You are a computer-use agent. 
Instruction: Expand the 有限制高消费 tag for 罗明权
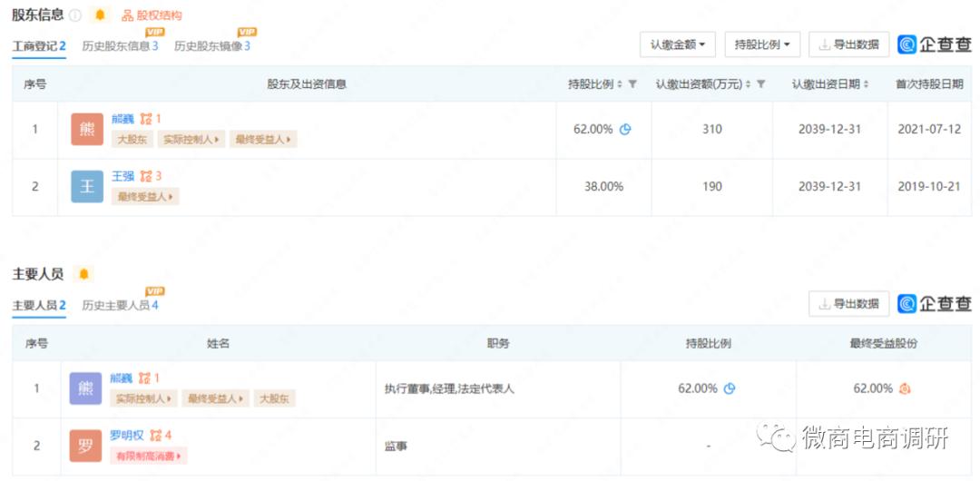pos(149,456)
